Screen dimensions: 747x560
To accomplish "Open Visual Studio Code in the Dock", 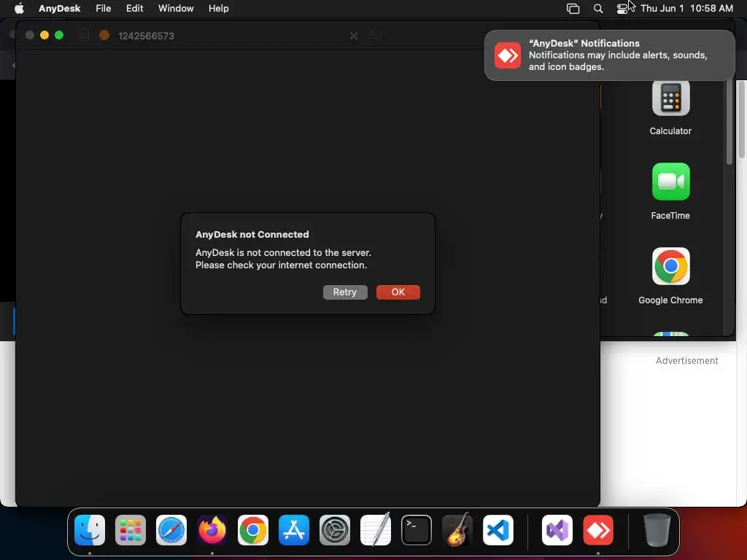I will tap(498, 530).
